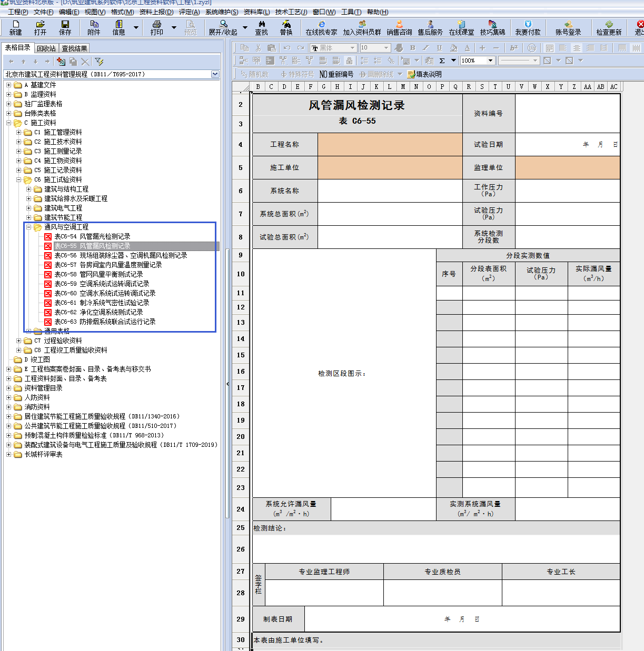644x651 pixels.
Task: Click the 展开/收起 expand-collapse icon
Action: [x=223, y=27]
